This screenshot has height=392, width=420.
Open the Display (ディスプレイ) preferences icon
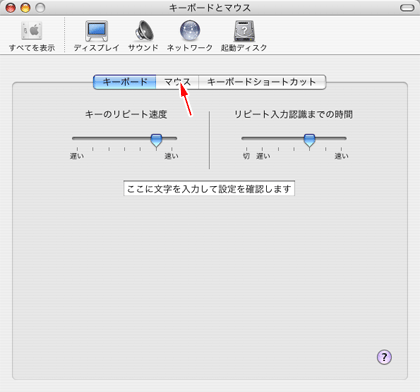pos(96,36)
